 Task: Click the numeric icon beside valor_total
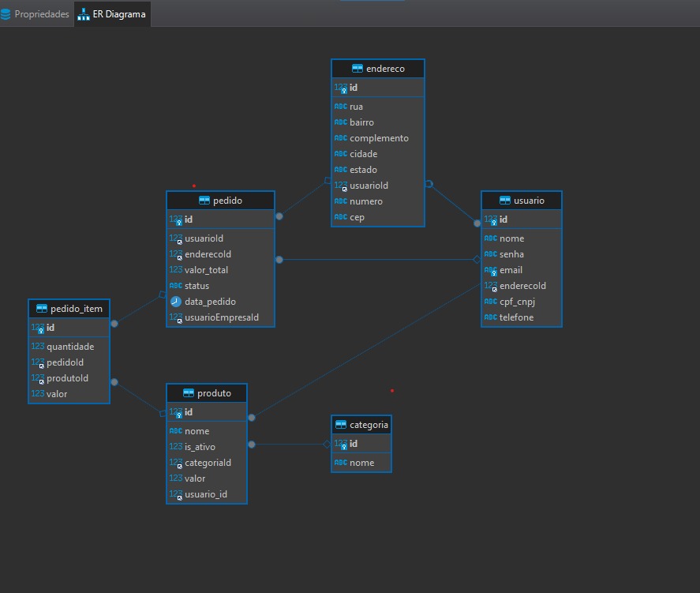pyautogui.click(x=176, y=270)
